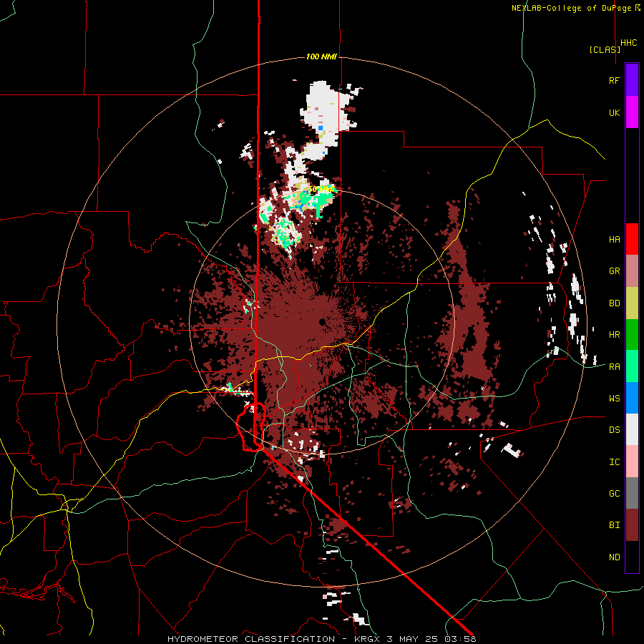This screenshot has width=644, height=644.
Task: Click the RF legend label
Action: (615, 80)
